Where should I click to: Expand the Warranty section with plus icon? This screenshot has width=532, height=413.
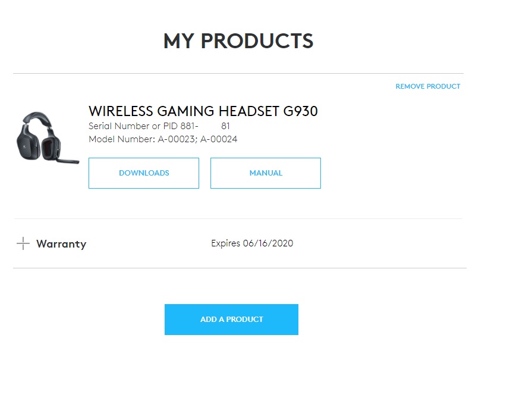click(x=23, y=243)
